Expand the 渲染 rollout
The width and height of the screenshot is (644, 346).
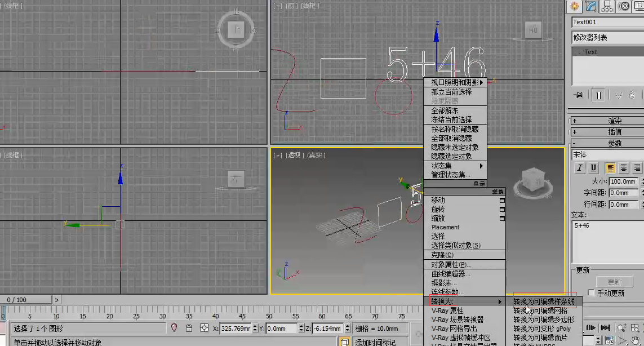click(607, 121)
